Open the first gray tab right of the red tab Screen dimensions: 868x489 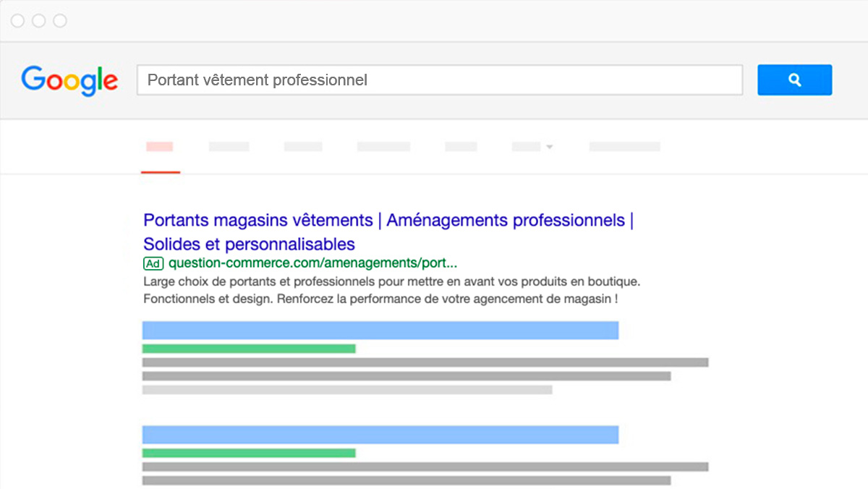tap(229, 147)
